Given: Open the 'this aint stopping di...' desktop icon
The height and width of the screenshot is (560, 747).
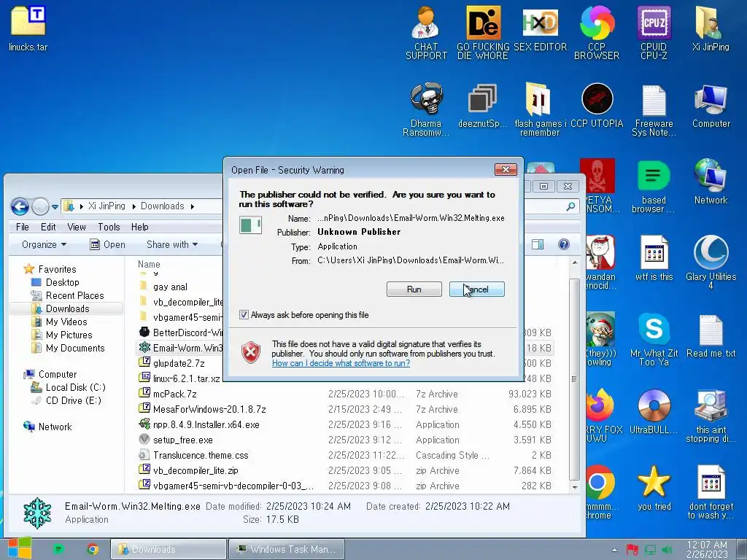Looking at the screenshot, I should coord(711,416).
